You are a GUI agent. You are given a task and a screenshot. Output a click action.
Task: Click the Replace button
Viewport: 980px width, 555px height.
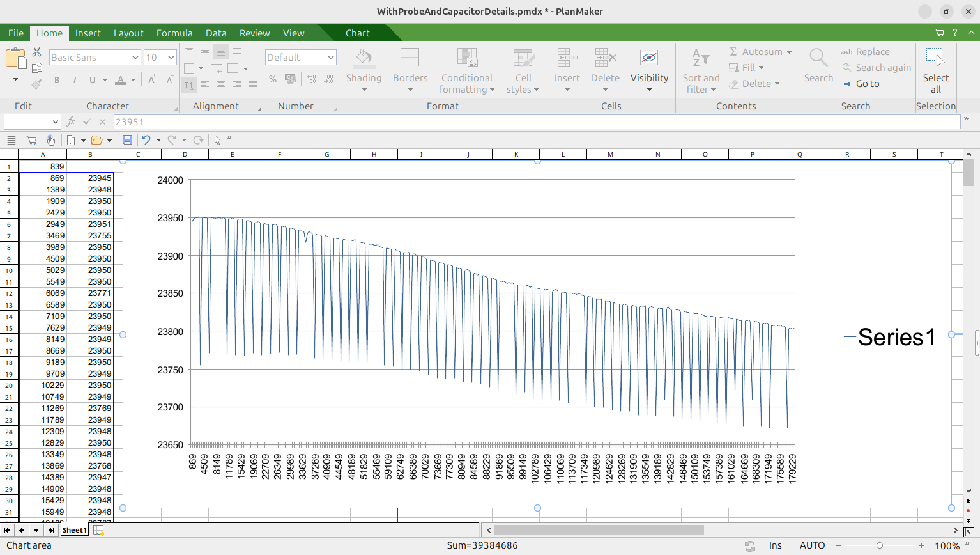click(x=866, y=52)
